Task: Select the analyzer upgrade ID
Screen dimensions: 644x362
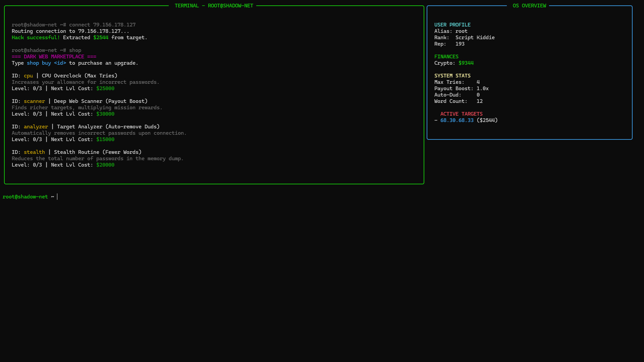Action: 36,126
